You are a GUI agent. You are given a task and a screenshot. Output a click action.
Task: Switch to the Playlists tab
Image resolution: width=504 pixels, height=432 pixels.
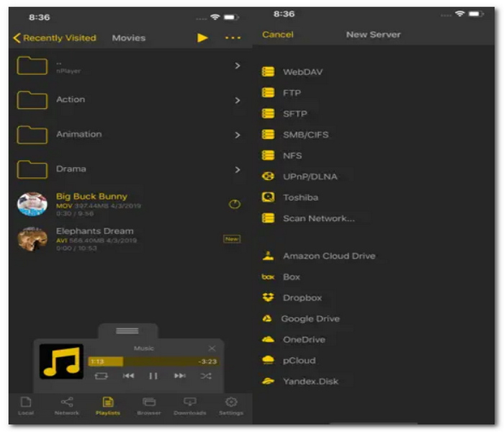pyautogui.click(x=108, y=405)
